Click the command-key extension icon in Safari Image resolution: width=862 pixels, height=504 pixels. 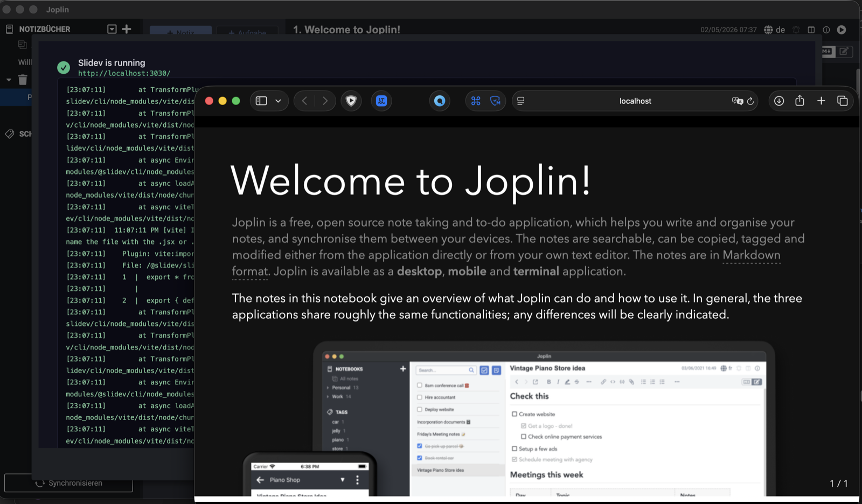[476, 101]
